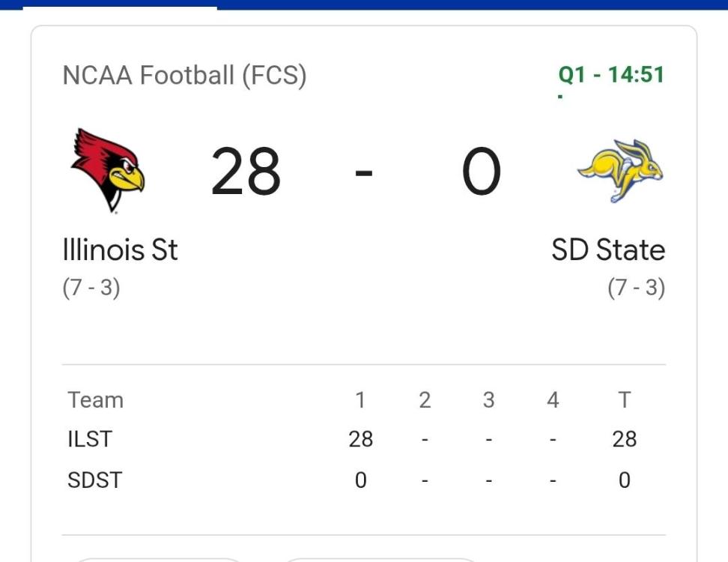Click the Illinois State Redbird logo
Viewport: 728px width, 562px height.
click(x=107, y=170)
